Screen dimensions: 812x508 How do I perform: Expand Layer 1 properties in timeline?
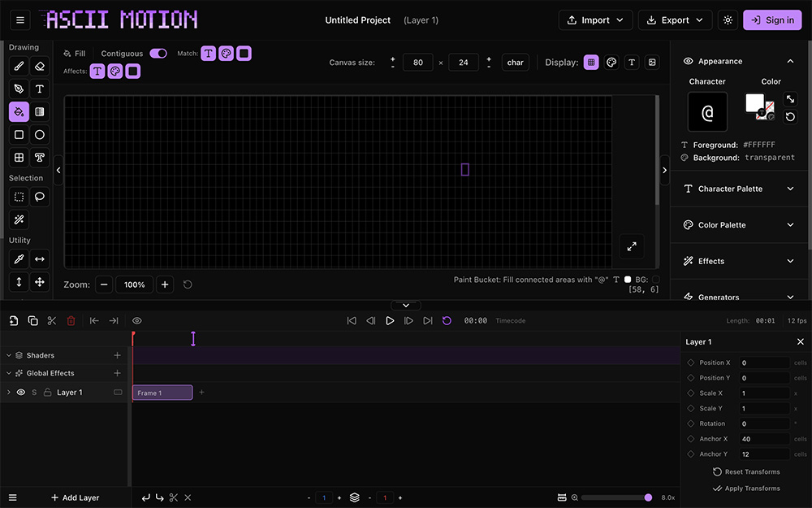coord(9,393)
